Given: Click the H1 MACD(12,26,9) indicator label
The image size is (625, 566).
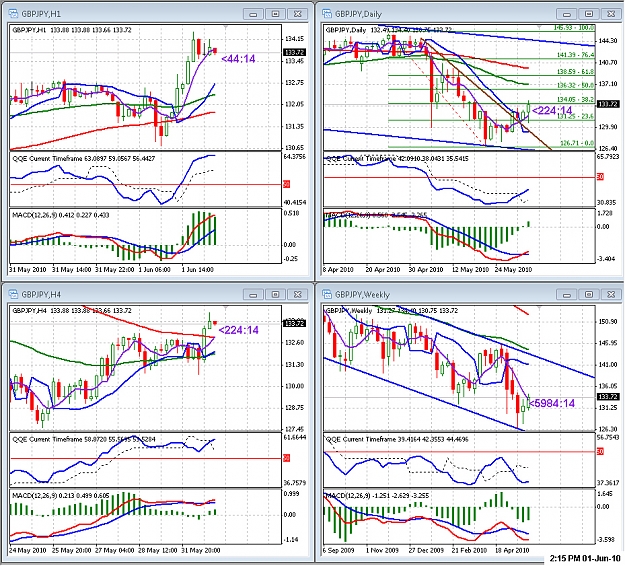Looking at the screenshot, I should (61, 215).
